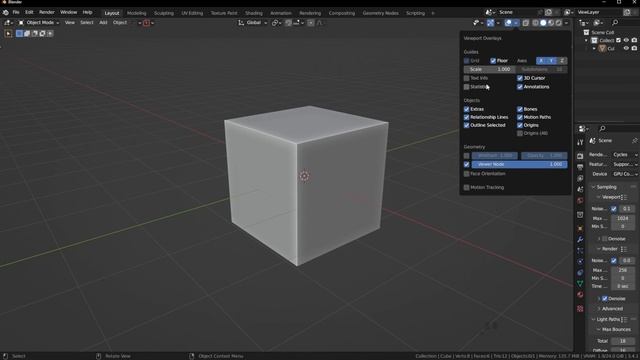Uncheck Outline Selected overlay
Viewport: 640px width, 360px height.
click(x=467, y=125)
